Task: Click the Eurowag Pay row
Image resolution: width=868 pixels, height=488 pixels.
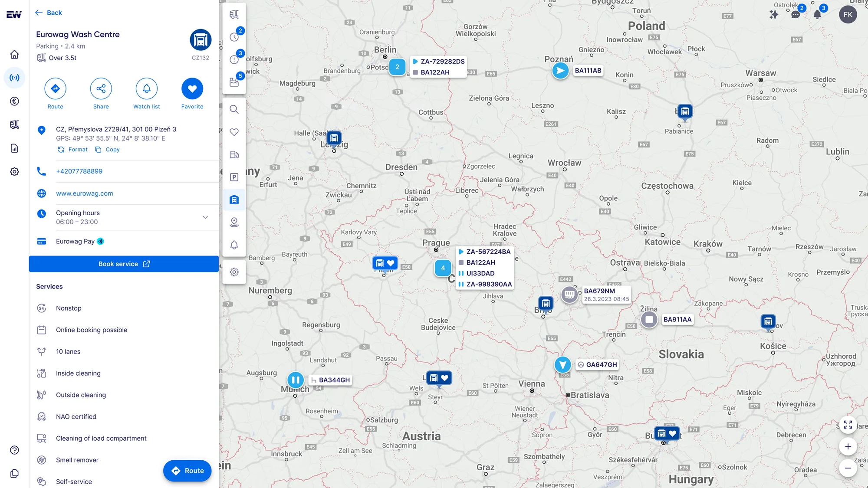Action: point(124,241)
